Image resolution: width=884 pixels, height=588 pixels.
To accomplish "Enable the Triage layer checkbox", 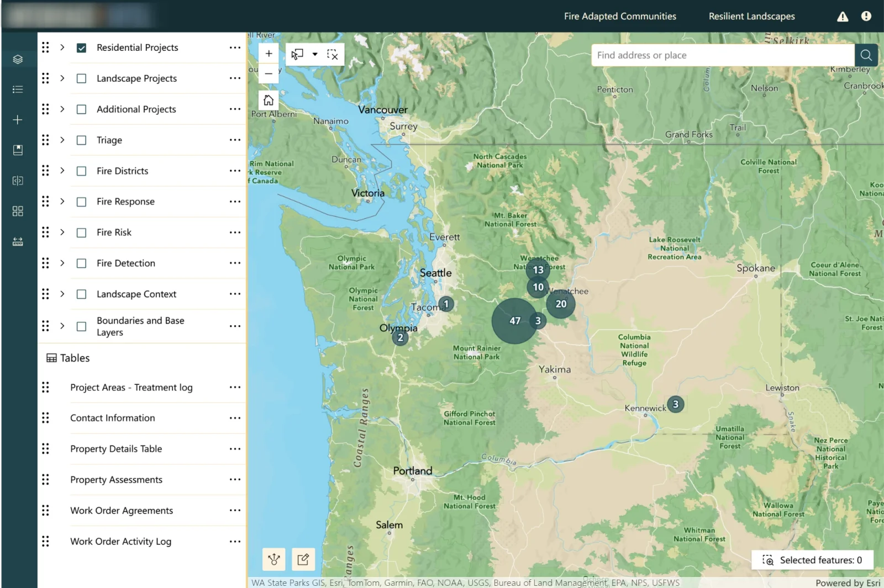I will [x=81, y=140].
